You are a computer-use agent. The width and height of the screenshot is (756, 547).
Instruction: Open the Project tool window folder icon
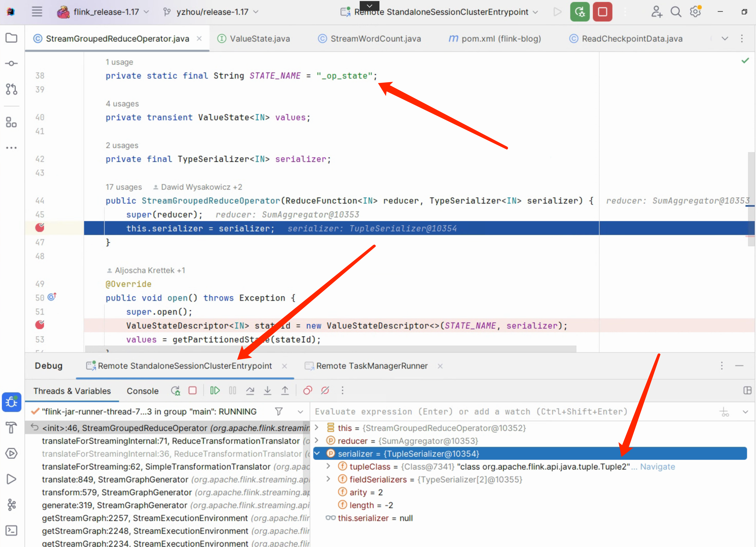coord(11,38)
